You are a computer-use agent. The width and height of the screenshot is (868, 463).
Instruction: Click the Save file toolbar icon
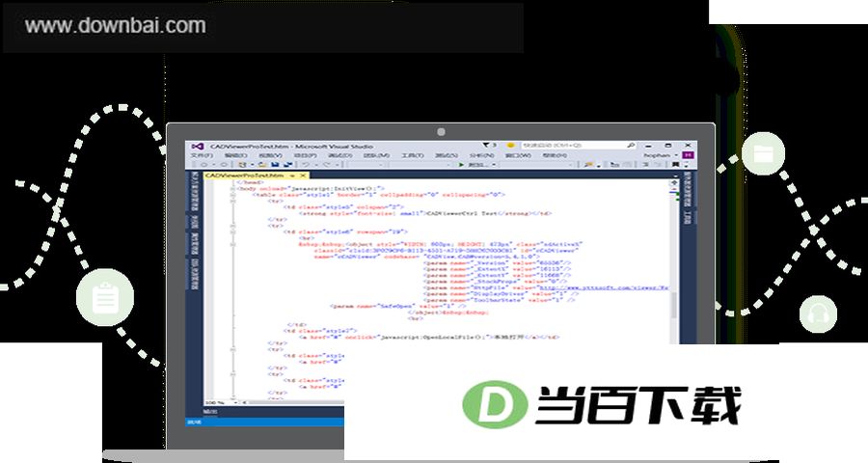(275, 165)
